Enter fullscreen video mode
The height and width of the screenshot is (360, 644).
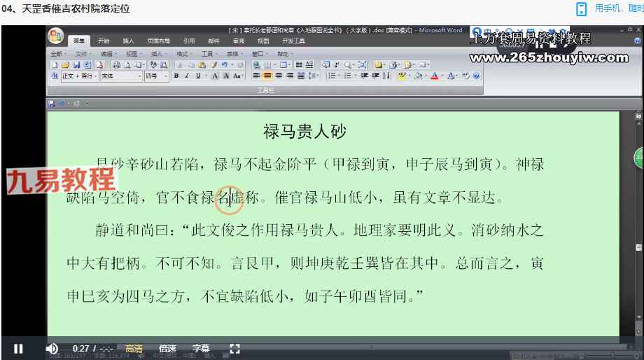click(x=235, y=348)
